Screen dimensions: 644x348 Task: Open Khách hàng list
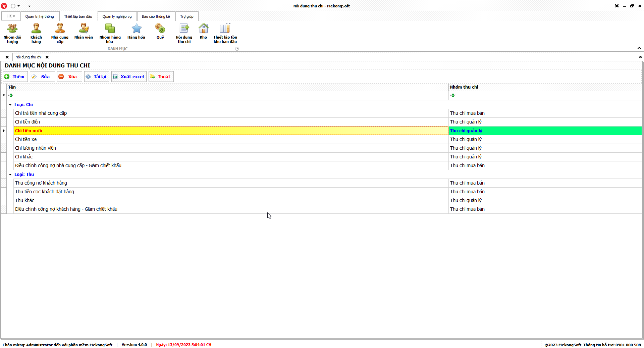[x=36, y=33]
